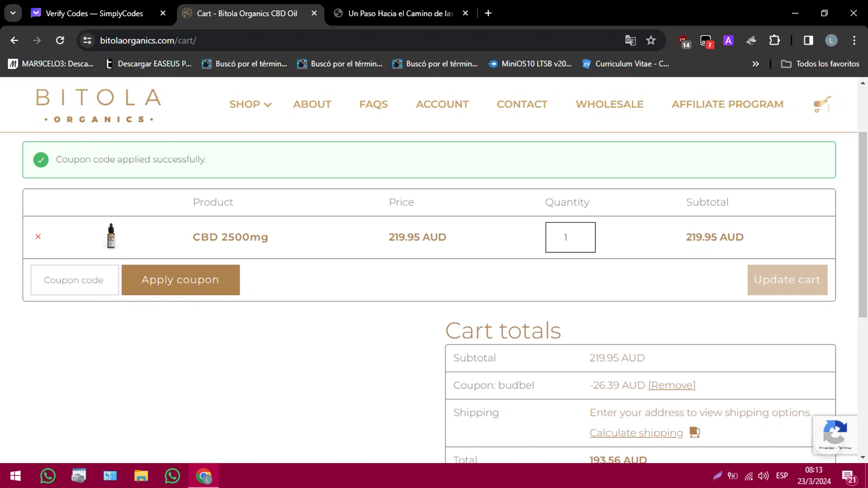This screenshot has height=488, width=868.
Task: Go back with the browser back arrow
Action: [14, 41]
